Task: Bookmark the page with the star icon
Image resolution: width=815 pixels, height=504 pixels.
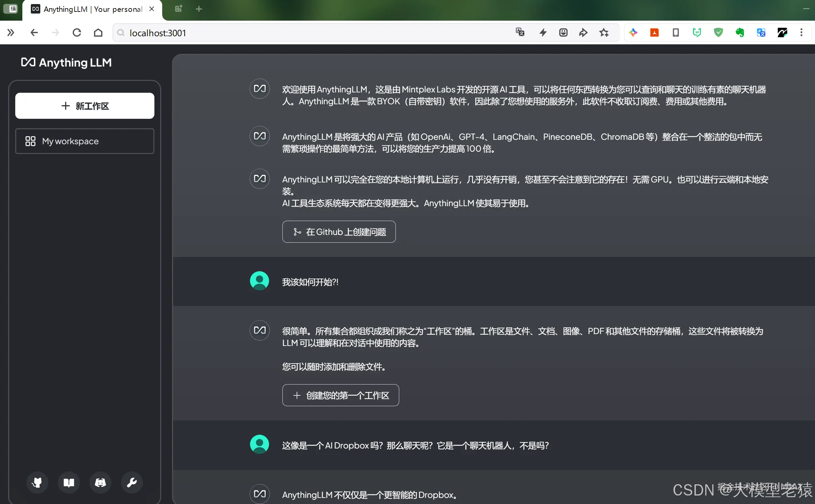Action: pos(604,32)
